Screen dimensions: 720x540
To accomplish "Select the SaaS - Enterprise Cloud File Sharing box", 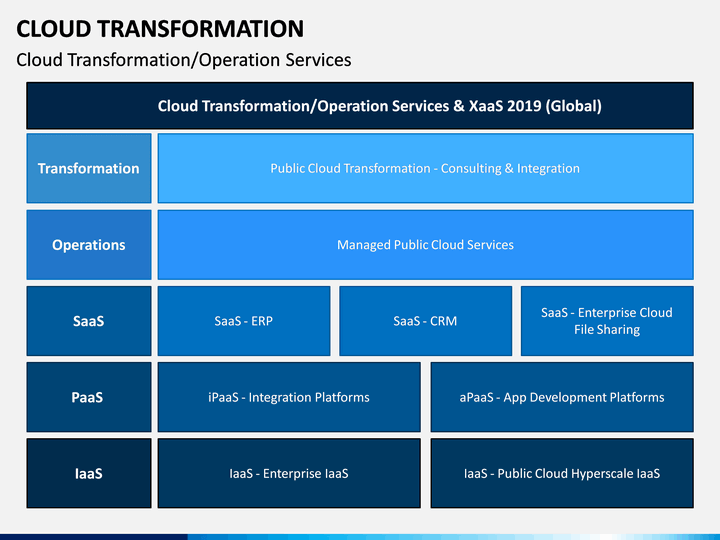I will point(607,321).
